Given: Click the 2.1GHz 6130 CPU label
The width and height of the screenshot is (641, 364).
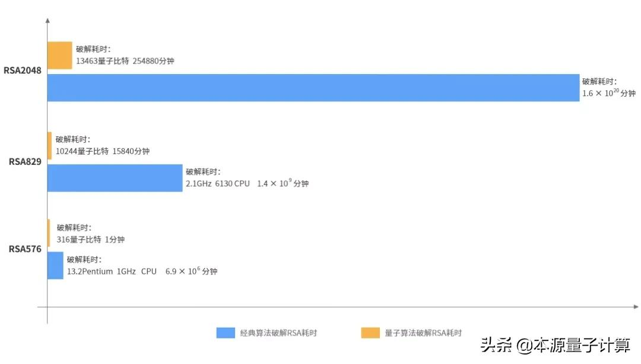Looking at the screenshot, I should point(217,184).
